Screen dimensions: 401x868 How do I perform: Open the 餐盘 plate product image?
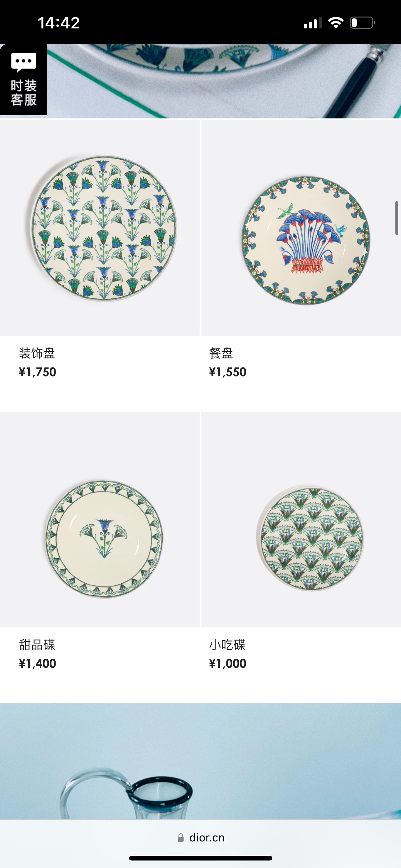tap(301, 228)
